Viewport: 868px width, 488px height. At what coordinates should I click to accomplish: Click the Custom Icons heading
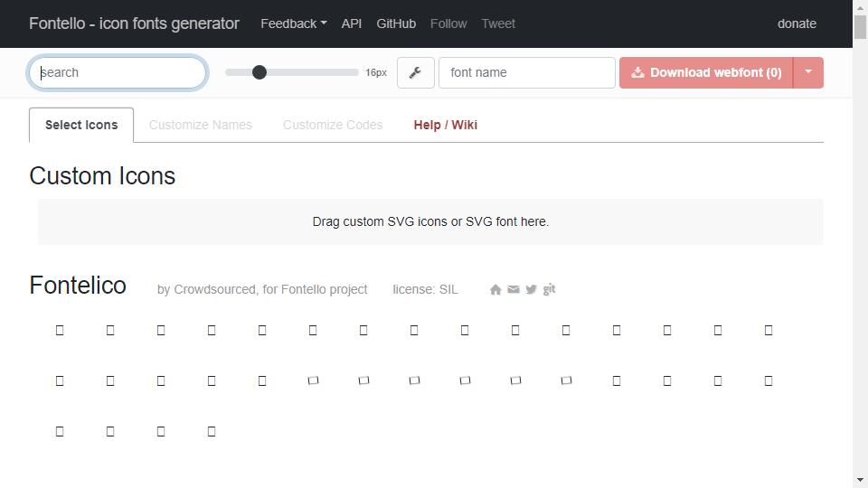[102, 176]
